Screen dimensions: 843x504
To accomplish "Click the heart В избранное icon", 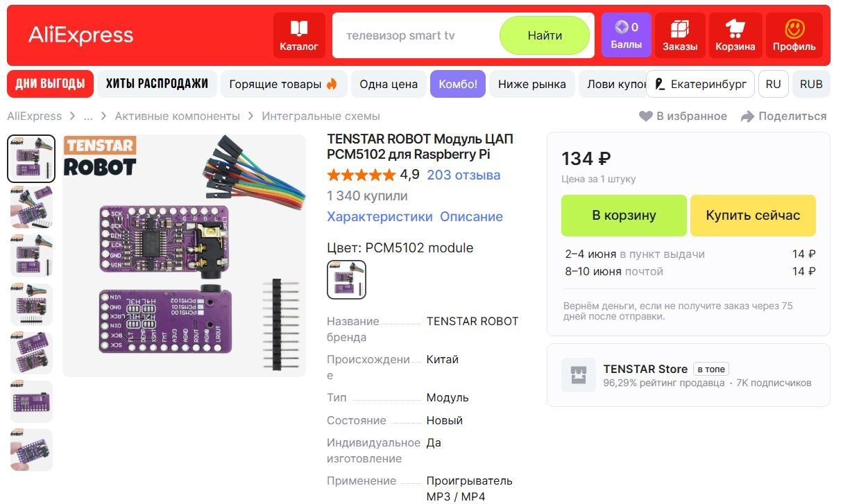I will [x=645, y=116].
